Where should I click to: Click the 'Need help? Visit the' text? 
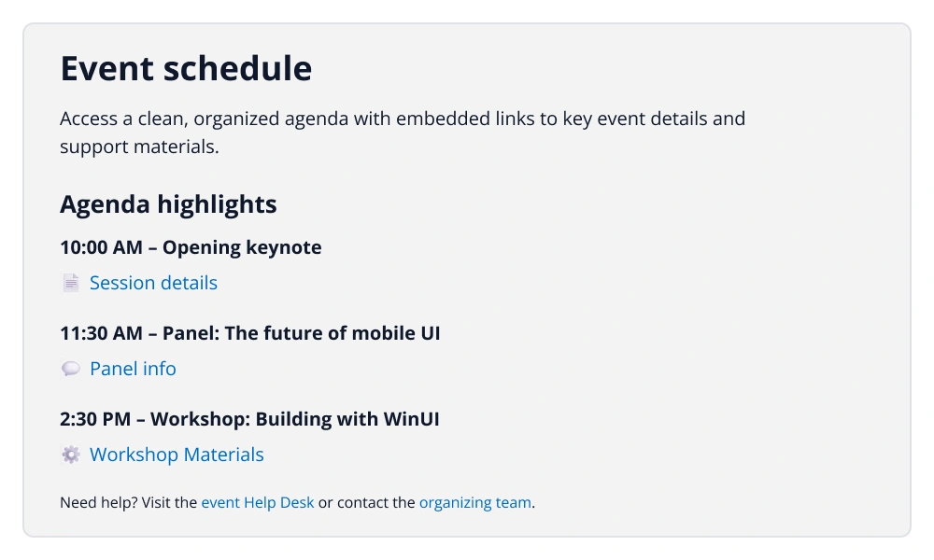point(128,502)
